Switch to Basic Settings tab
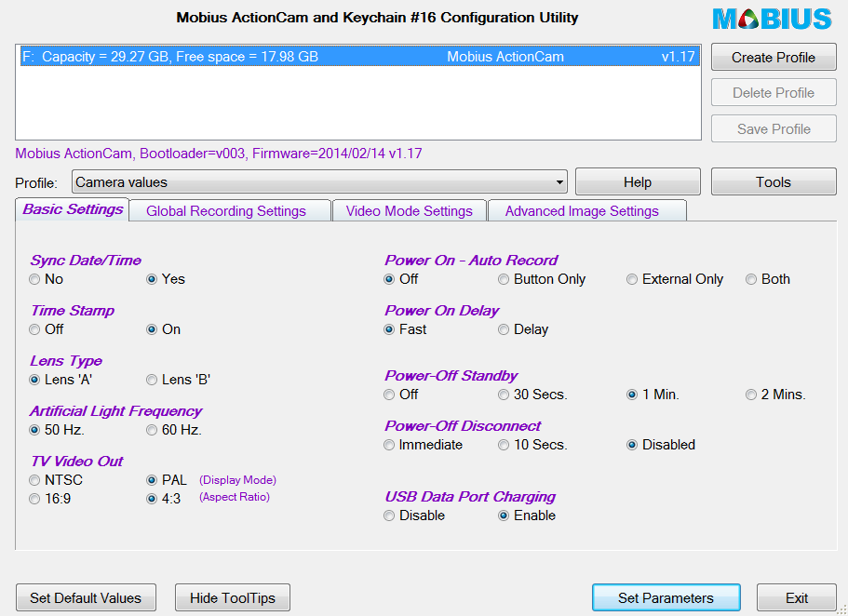The height and width of the screenshot is (616, 848). (x=73, y=209)
